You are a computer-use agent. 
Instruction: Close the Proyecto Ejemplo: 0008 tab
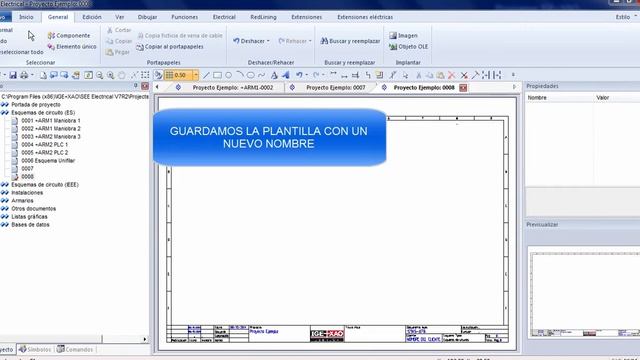pos(463,88)
